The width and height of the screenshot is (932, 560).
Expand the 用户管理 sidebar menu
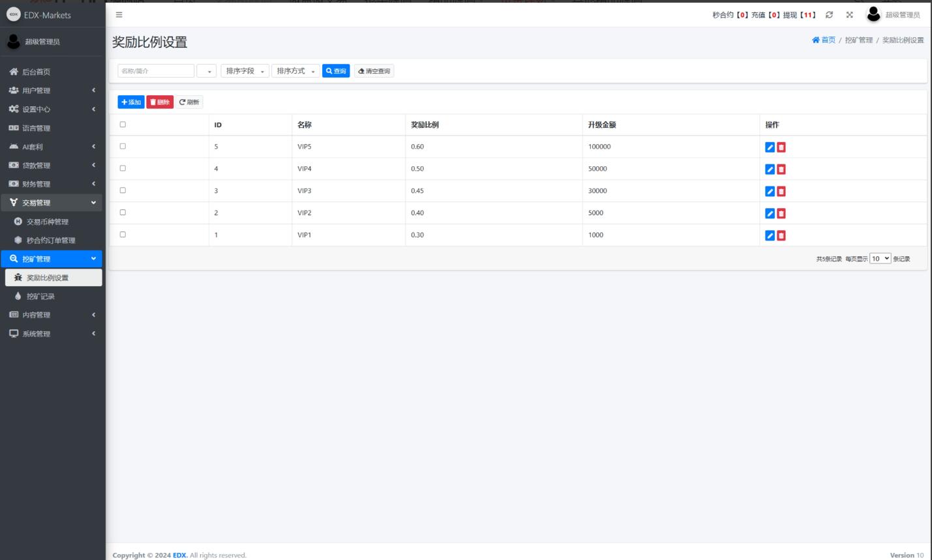pyautogui.click(x=51, y=91)
